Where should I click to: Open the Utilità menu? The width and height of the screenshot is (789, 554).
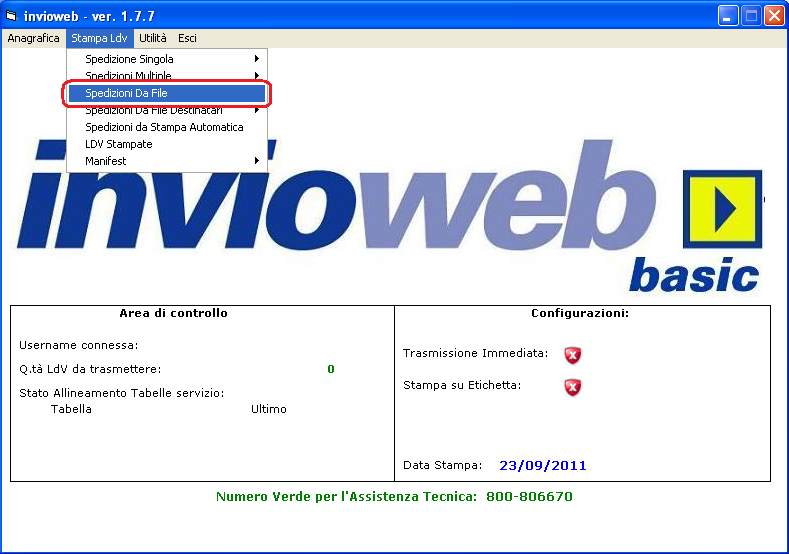[x=152, y=38]
